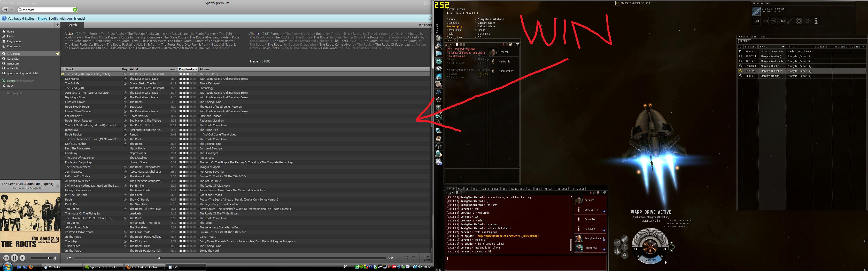Open the Character Sheet icon in EVE sidebar
The width and height of the screenshot is (868, 271).
coord(439,38)
